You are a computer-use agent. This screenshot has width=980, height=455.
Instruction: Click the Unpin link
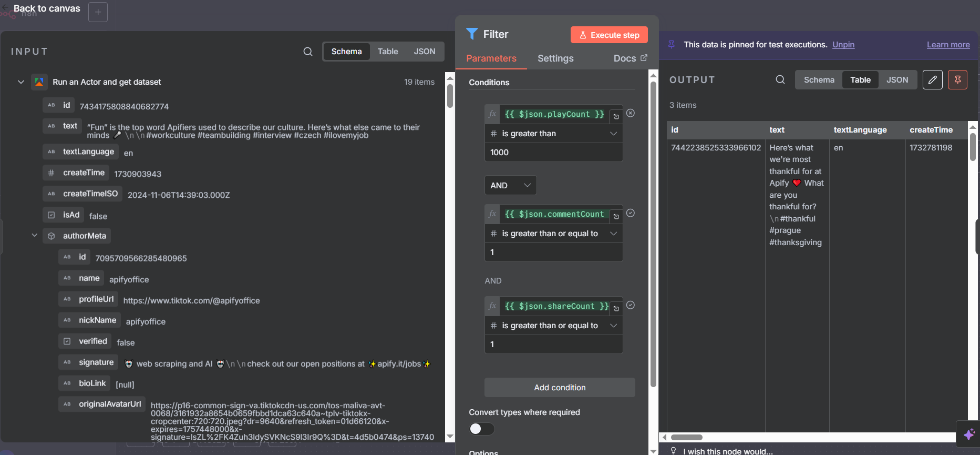(843, 45)
